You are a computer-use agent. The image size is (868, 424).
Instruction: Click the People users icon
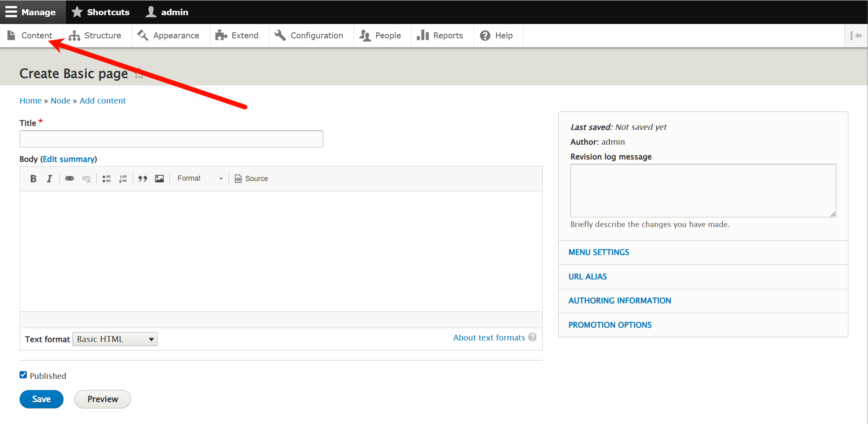point(365,36)
